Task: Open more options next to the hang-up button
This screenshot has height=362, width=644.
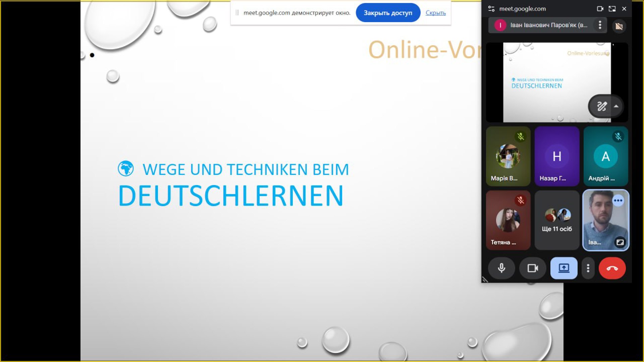Action: pos(588,268)
